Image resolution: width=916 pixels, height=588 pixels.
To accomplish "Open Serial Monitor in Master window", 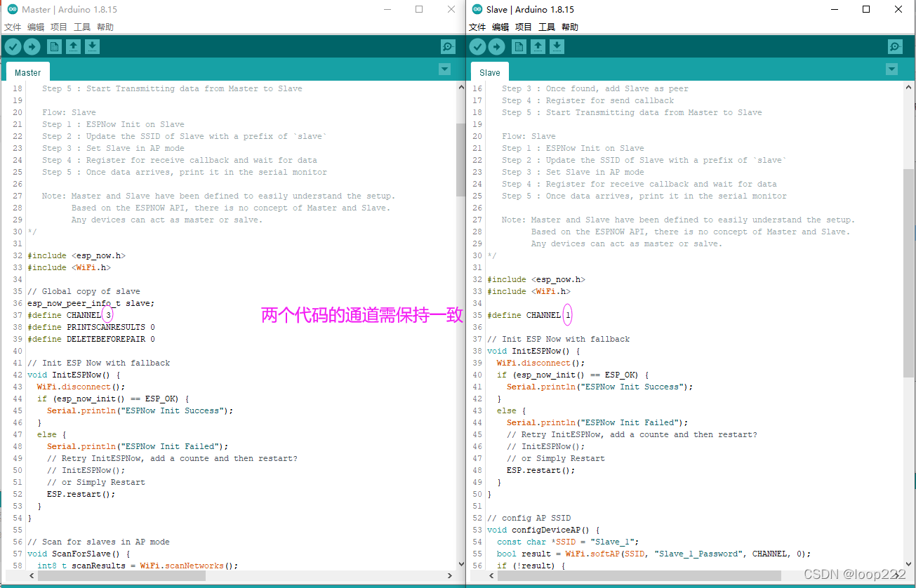I will pos(448,47).
